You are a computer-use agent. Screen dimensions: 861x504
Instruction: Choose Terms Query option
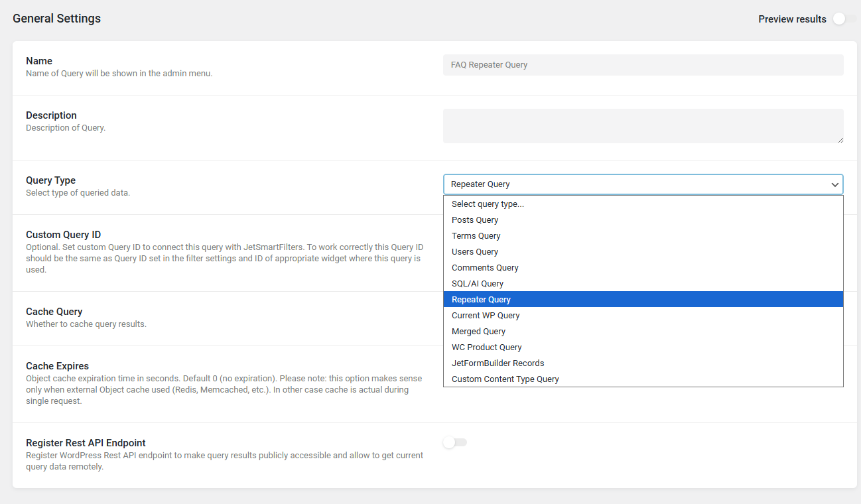(x=476, y=236)
